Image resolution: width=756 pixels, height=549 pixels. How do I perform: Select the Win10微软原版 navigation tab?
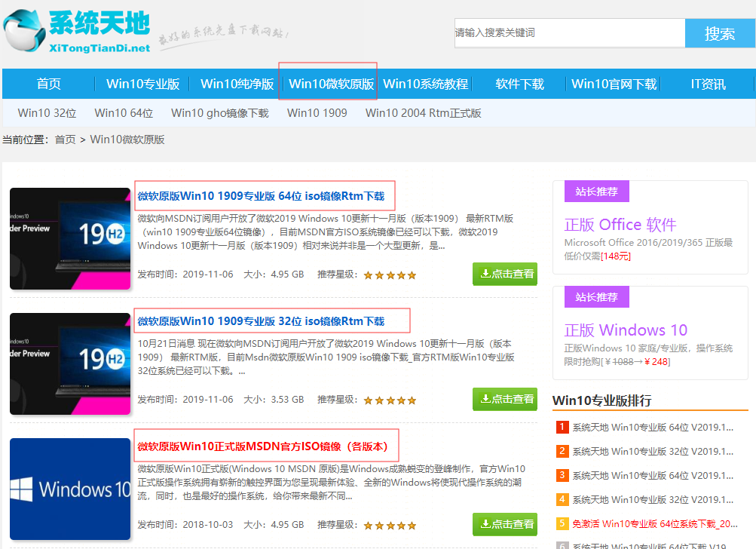tap(331, 84)
